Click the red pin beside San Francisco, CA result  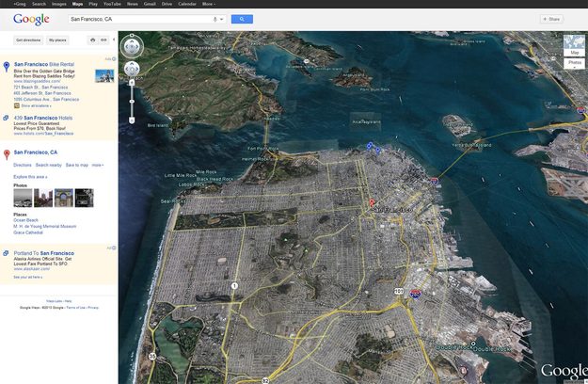7,154
